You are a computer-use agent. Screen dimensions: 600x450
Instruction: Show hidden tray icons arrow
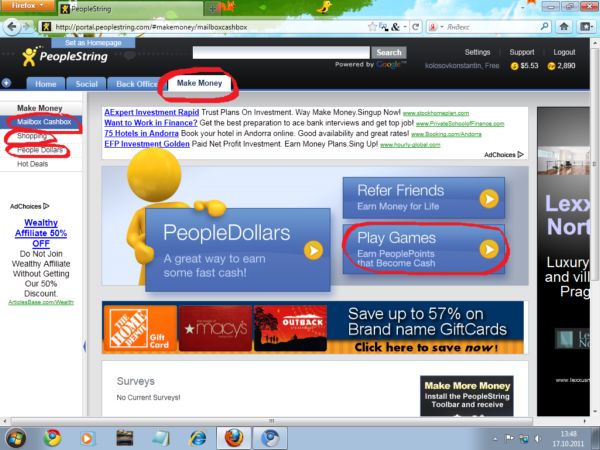(x=495, y=439)
